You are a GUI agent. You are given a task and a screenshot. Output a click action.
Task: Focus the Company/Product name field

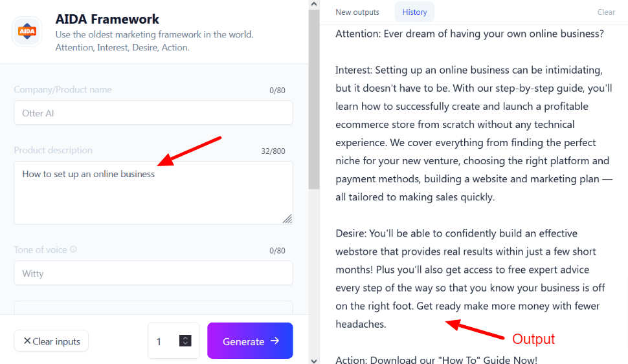tap(153, 112)
